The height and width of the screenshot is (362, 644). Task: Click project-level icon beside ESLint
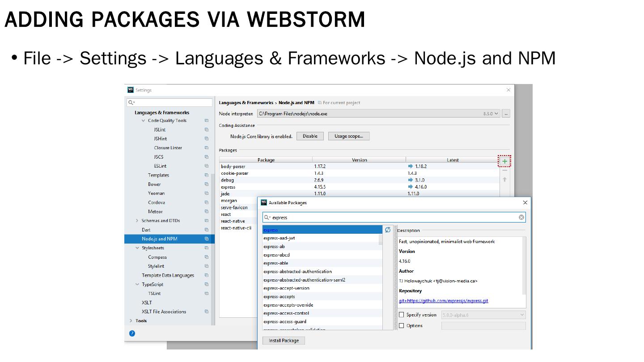point(207,166)
